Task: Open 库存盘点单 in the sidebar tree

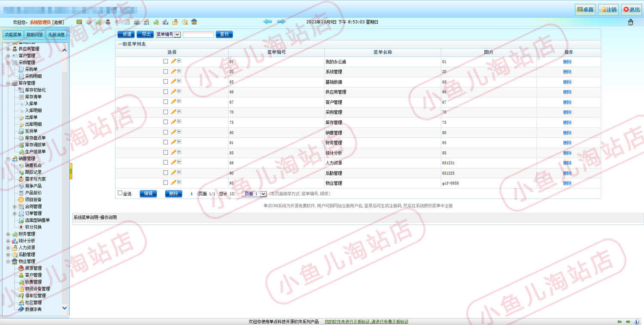Action: [x=35, y=138]
